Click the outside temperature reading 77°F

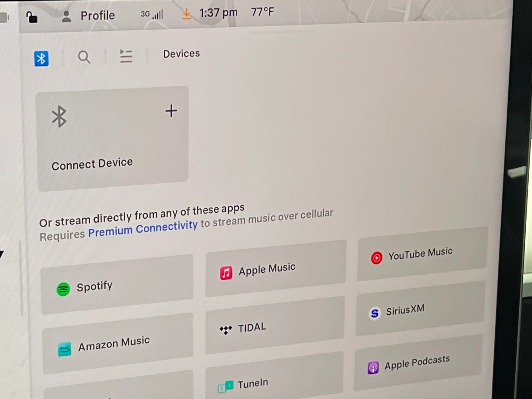click(x=262, y=12)
